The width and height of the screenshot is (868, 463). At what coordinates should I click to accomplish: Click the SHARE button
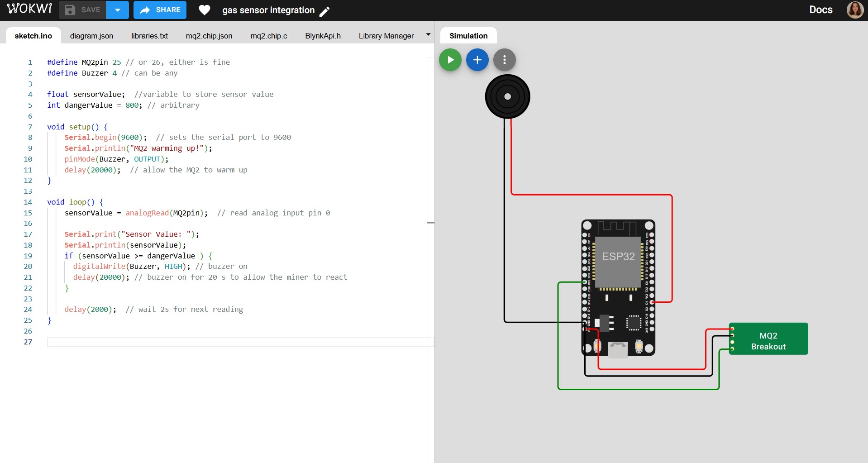click(x=160, y=10)
